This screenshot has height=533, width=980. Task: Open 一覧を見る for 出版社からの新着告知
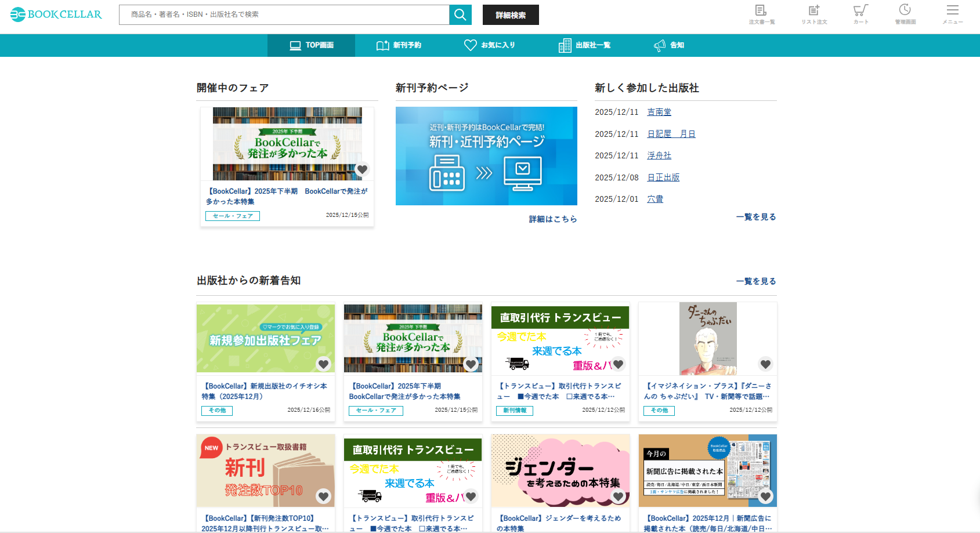coord(755,281)
